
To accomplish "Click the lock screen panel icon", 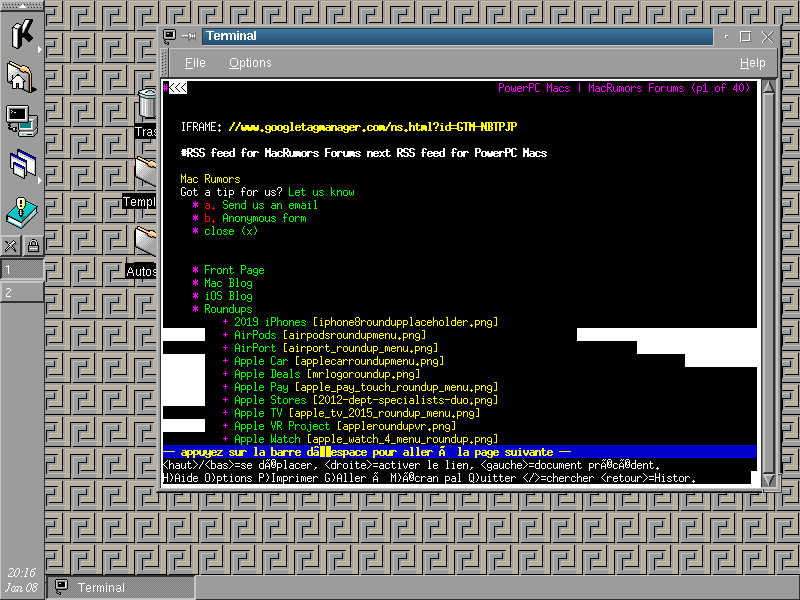I will click(x=33, y=246).
